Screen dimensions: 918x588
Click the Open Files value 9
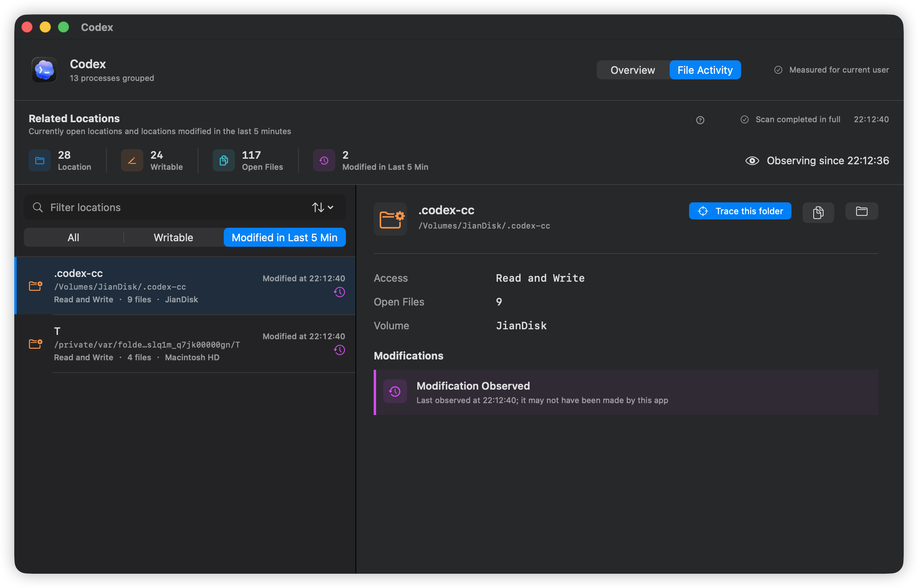[x=499, y=302]
